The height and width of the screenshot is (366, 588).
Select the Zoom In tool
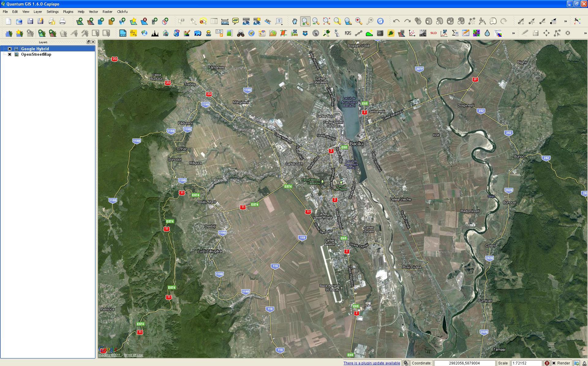point(305,21)
